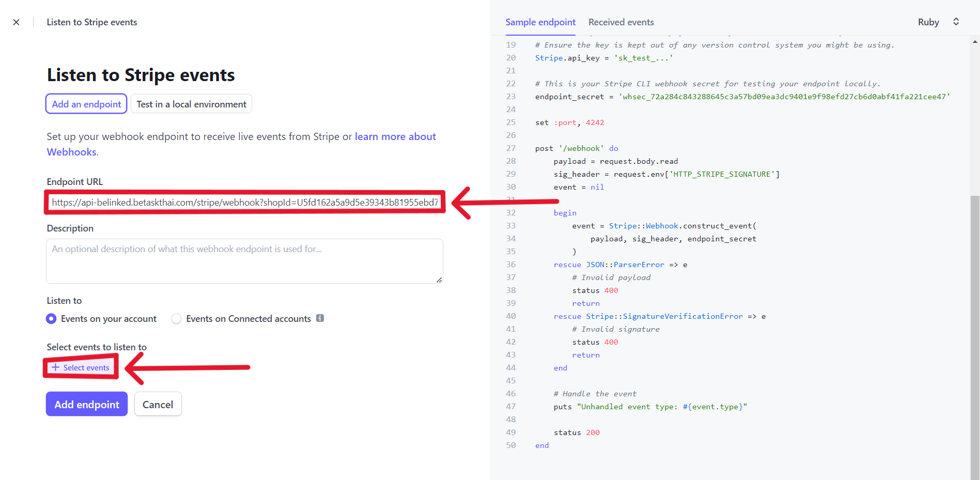Click the Description box resize handle
Viewport: 980px width, 480px height.
[439, 280]
